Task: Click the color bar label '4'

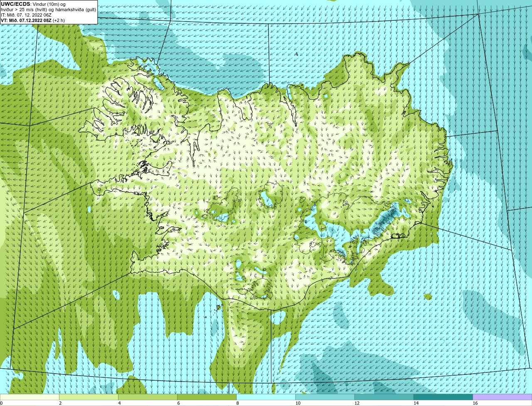Action: pyautogui.click(x=119, y=403)
